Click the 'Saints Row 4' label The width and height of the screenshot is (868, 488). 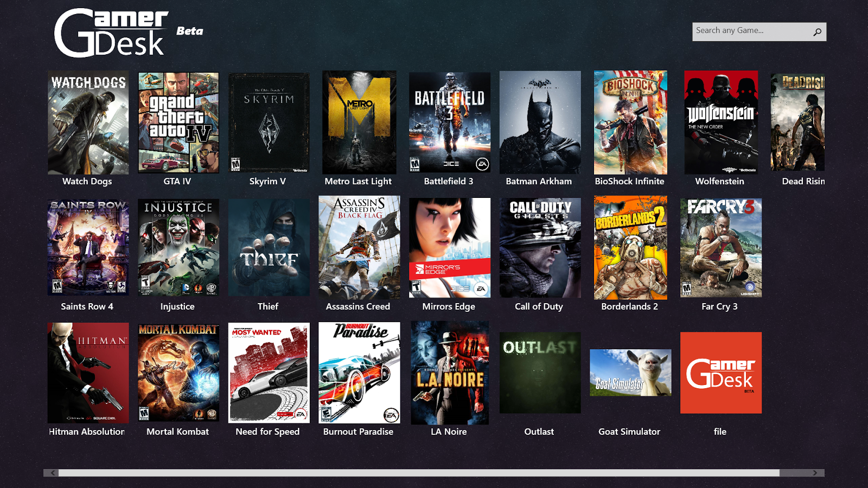click(87, 306)
